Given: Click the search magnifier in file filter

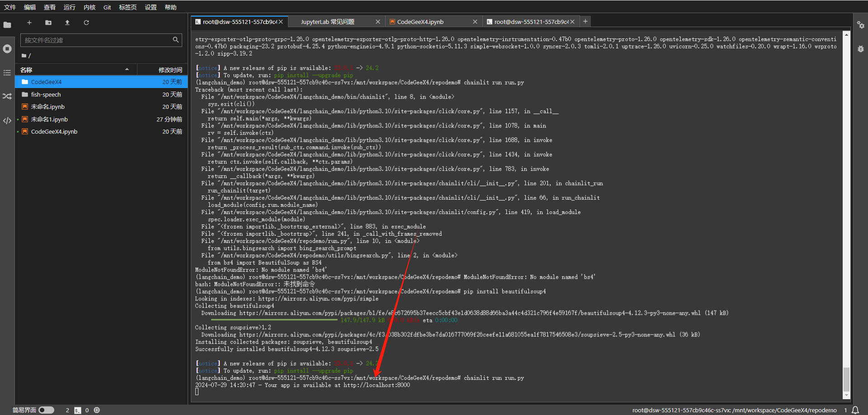Looking at the screenshot, I should tap(175, 40).
